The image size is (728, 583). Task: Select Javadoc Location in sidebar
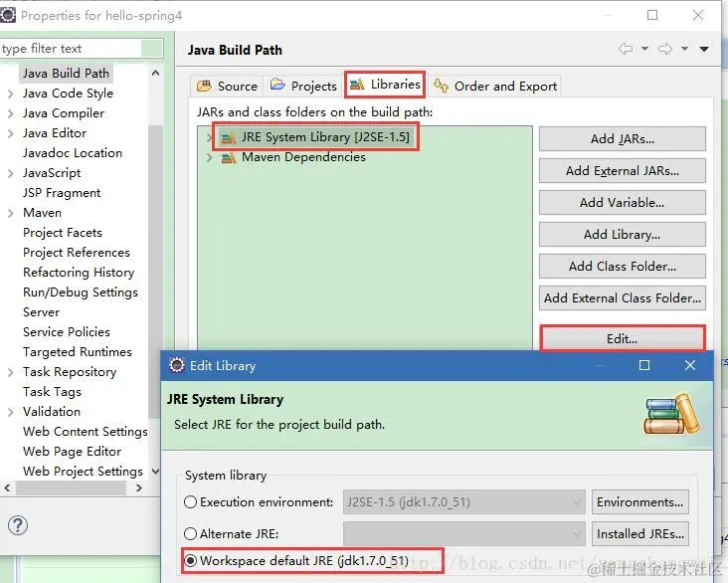(73, 153)
